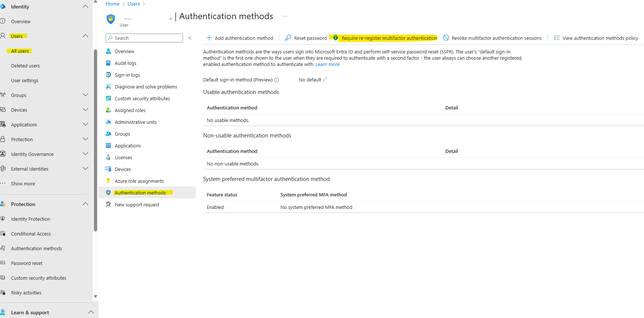The width and height of the screenshot is (644, 318).
Task: Click the New support request icon
Action: 109,205
